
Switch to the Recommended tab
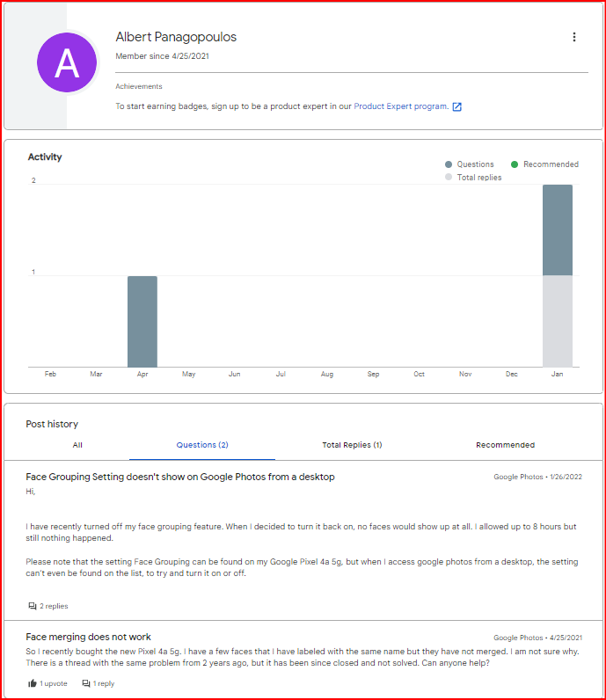[505, 445]
